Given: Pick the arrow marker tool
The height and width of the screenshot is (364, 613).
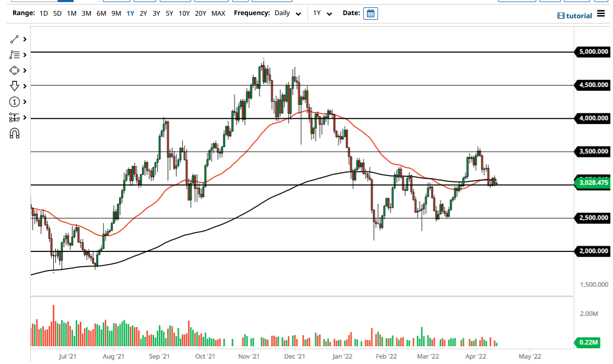Looking at the screenshot, I should pos(14,86).
